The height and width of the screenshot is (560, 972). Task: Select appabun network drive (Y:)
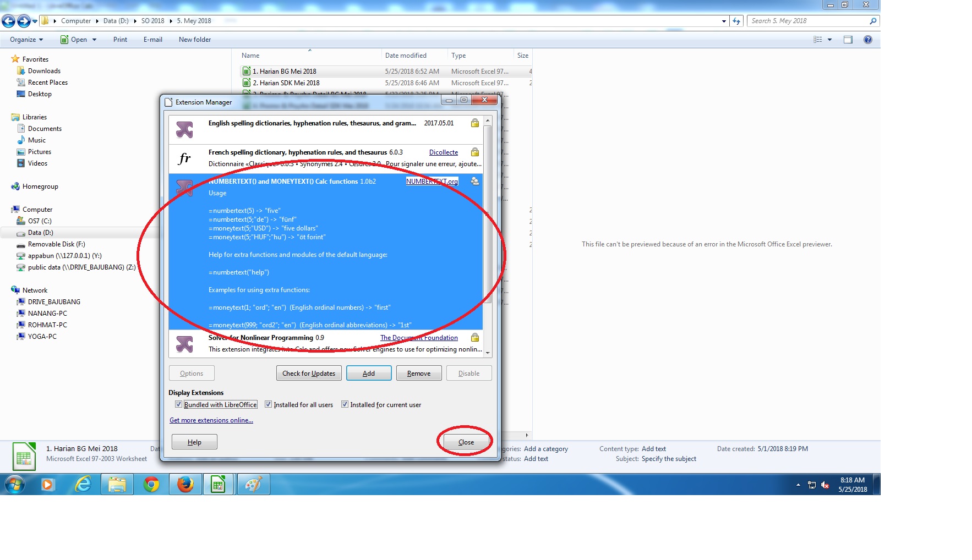coord(64,256)
